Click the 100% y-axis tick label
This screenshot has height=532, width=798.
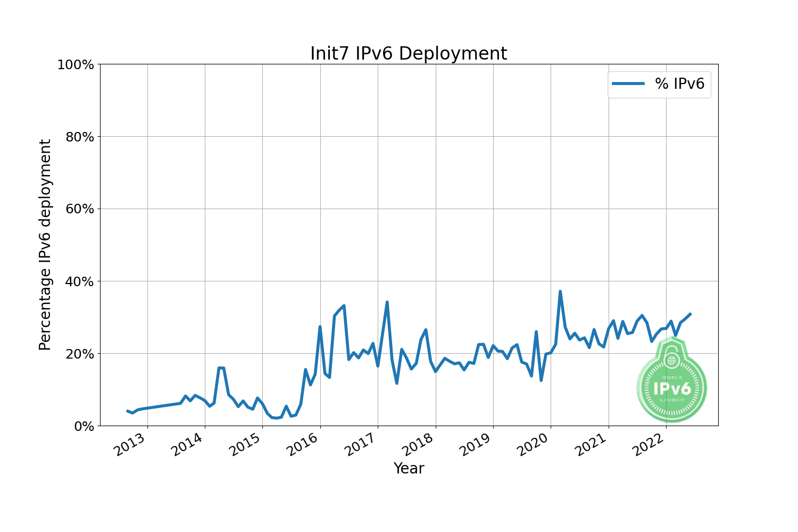(x=75, y=65)
